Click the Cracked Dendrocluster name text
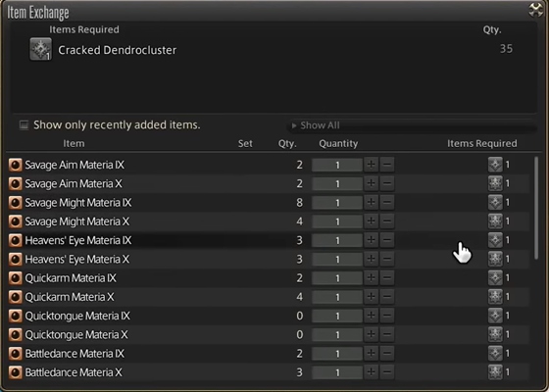The height and width of the screenshot is (392, 549). coord(118,50)
